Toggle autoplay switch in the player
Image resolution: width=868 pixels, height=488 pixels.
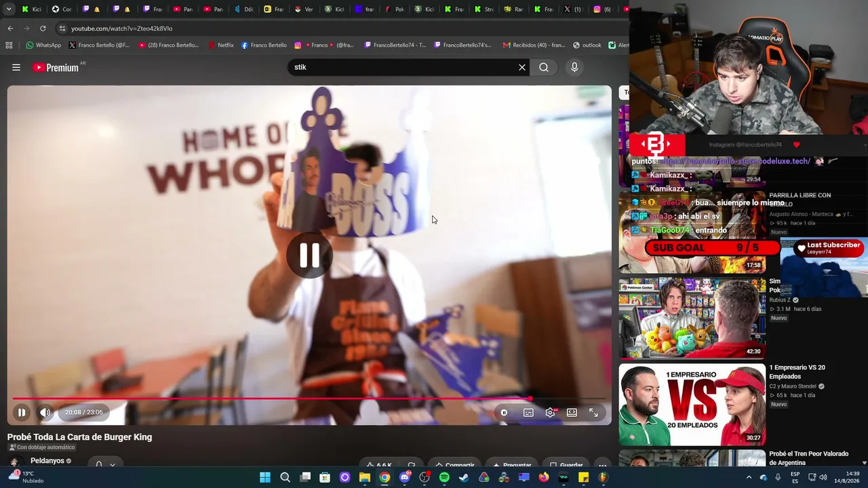coord(504,412)
